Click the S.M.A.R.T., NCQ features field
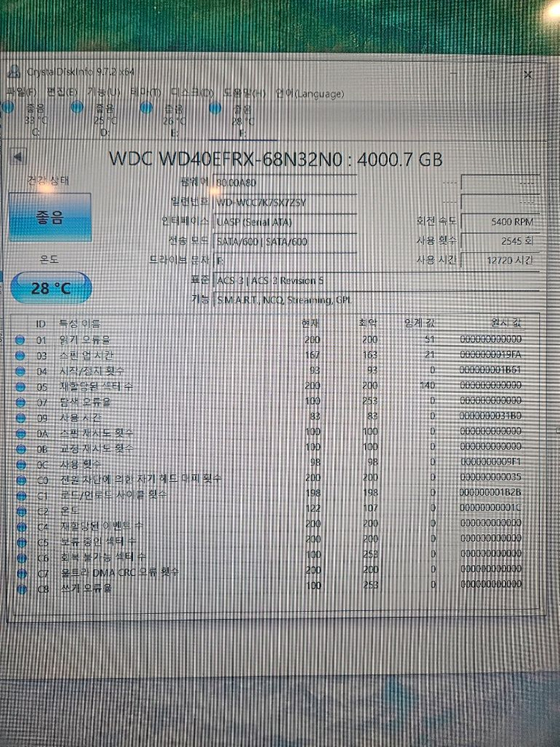 click(376, 300)
